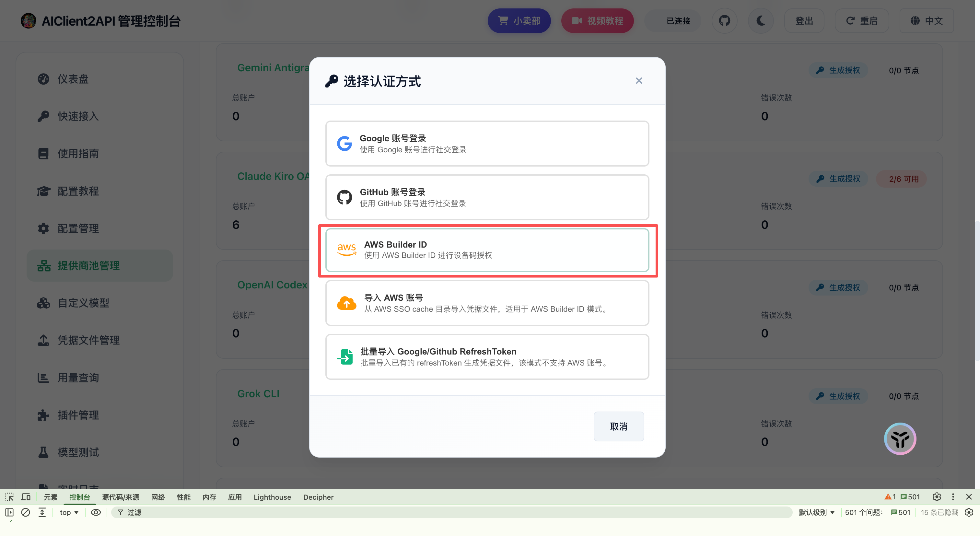
Task: Click the 501 issues counter in tab bar
Action: click(x=910, y=497)
